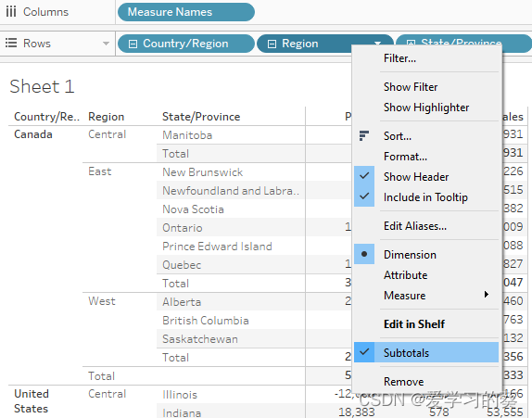The width and height of the screenshot is (532, 418).
Task: Select the United States row header
Action: pos(32,401)
